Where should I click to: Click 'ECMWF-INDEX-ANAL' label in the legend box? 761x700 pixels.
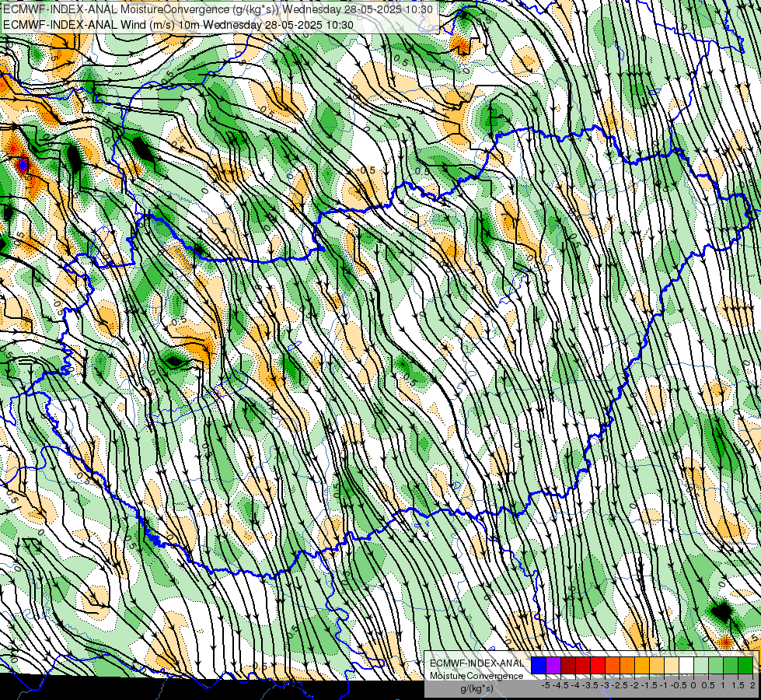(x=477, y=663)
